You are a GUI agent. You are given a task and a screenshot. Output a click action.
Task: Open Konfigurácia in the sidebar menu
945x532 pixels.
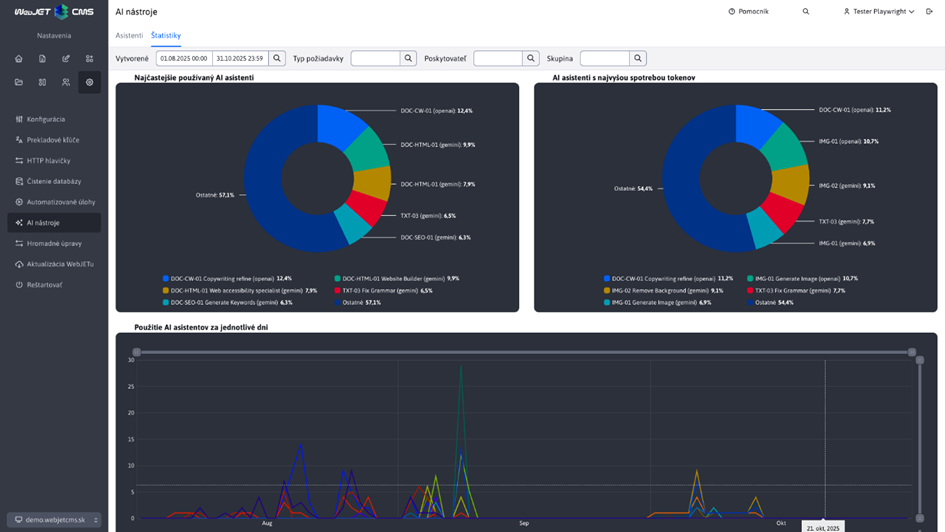[46, 119]
